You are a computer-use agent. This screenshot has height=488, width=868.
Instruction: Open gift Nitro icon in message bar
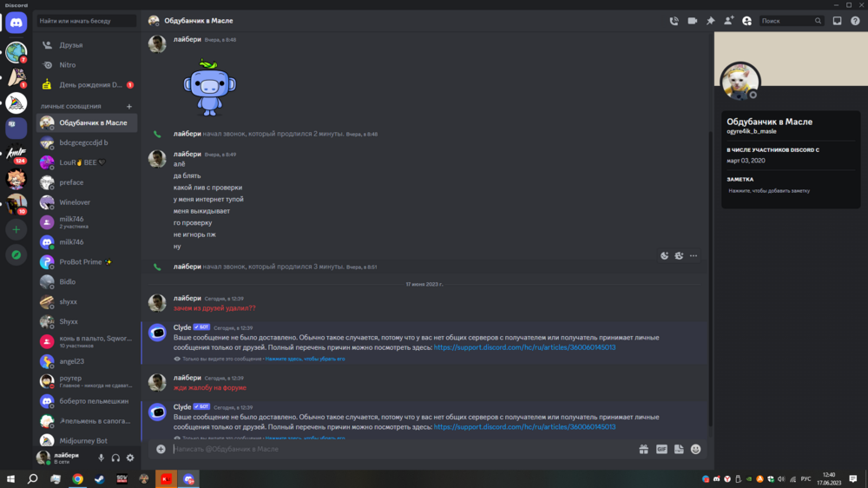point(643,449)
